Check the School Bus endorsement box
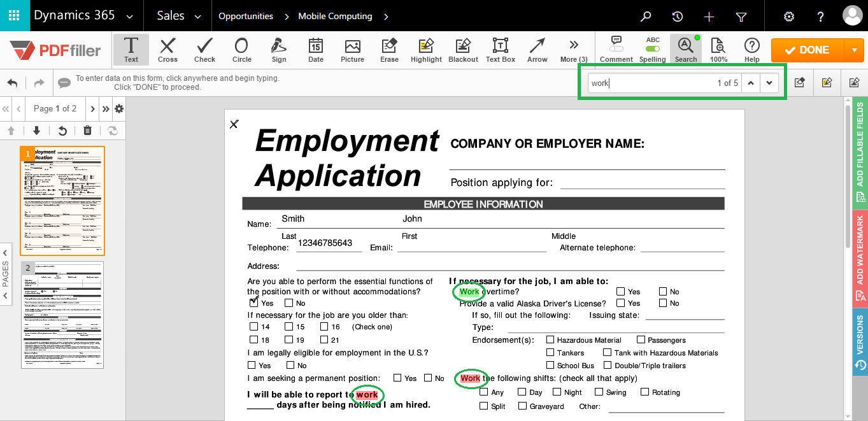Image resolution: width=868 pixels, height=421 pixels. (x=551, y=365)
